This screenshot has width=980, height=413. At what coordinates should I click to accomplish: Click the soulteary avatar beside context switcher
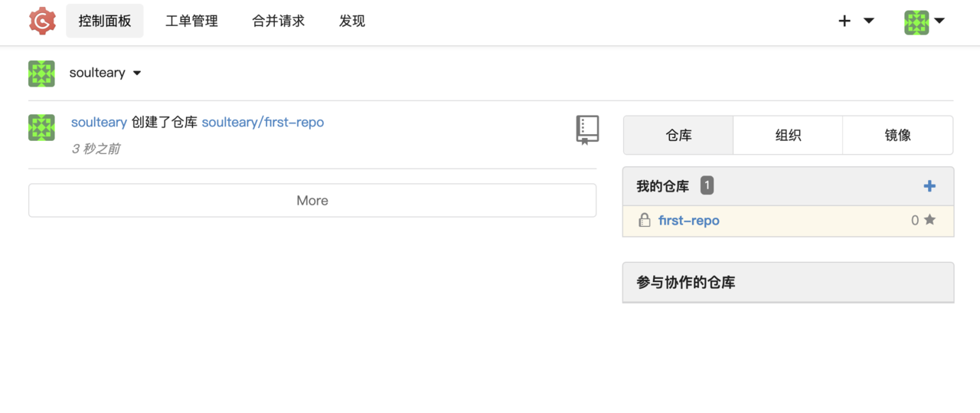(41, 74)
